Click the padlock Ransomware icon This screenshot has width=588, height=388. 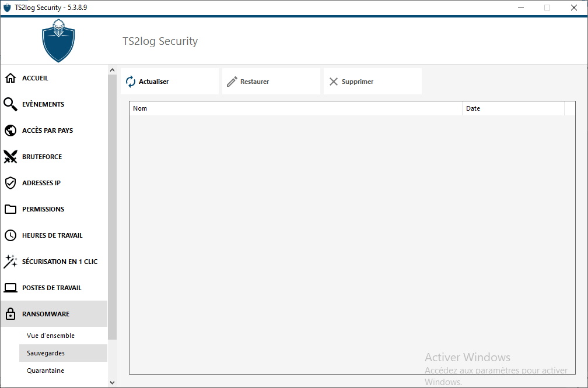10,314
